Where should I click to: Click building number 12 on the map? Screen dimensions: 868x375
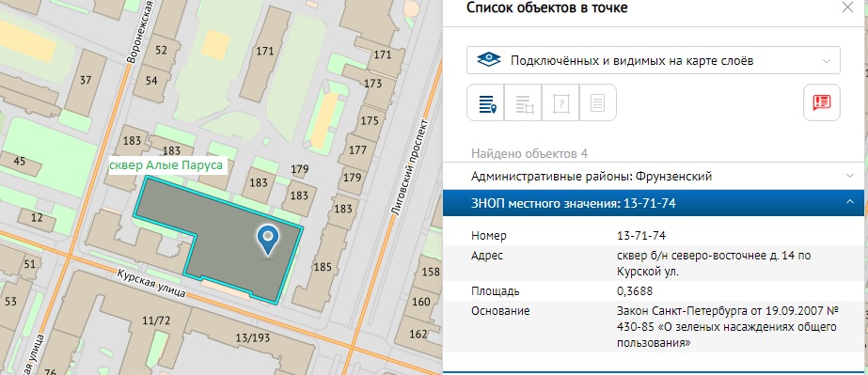(37, 217)
